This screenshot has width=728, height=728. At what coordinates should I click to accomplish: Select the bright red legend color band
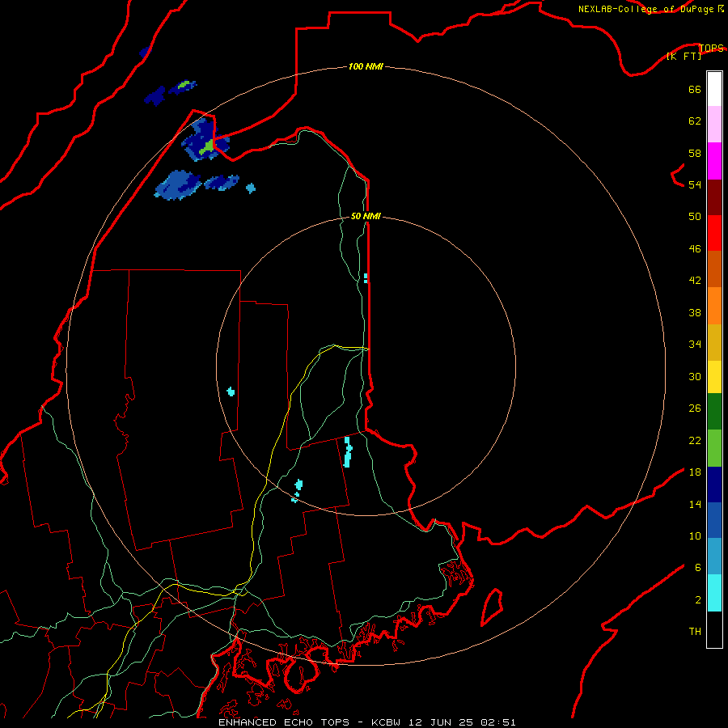(714, 233)
